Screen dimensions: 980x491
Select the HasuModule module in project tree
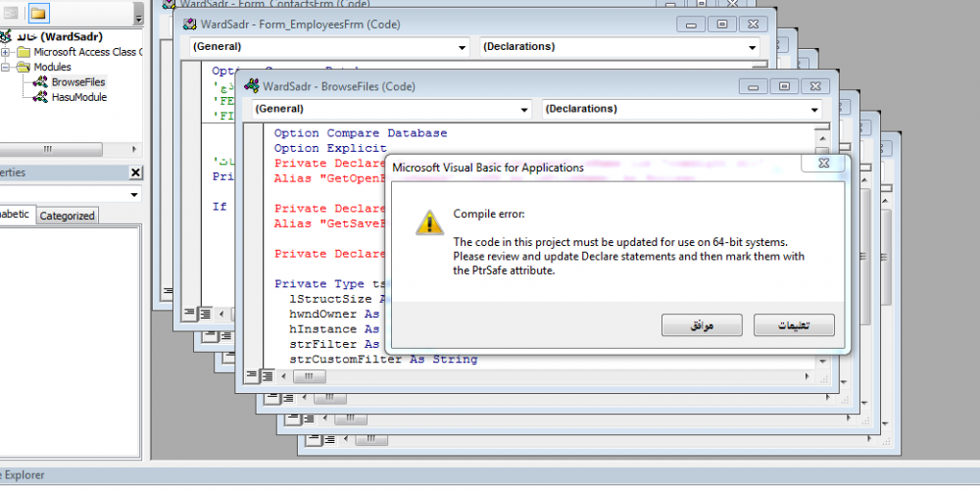79,97
